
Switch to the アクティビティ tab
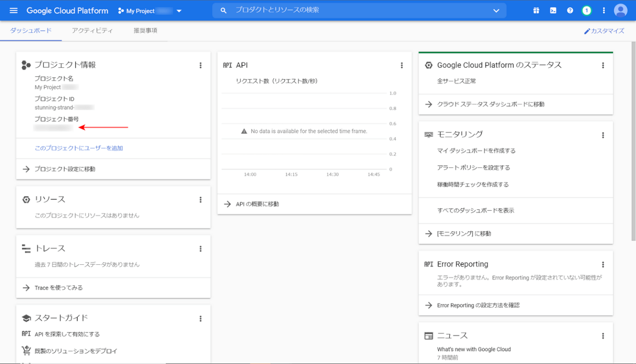[x=92, y=31]
